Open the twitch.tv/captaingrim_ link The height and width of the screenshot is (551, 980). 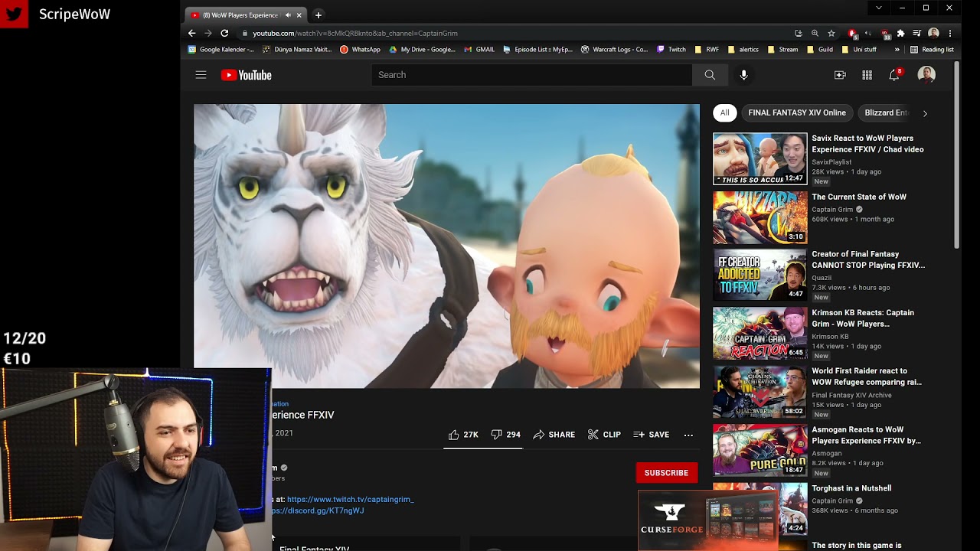click(x=350, y=500)
